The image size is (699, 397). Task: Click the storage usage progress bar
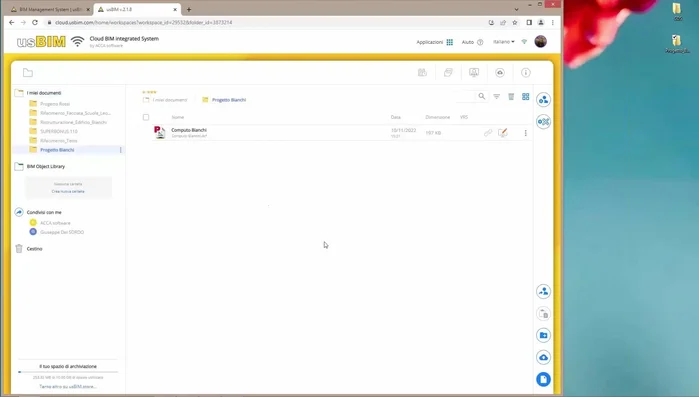point(68,372)
